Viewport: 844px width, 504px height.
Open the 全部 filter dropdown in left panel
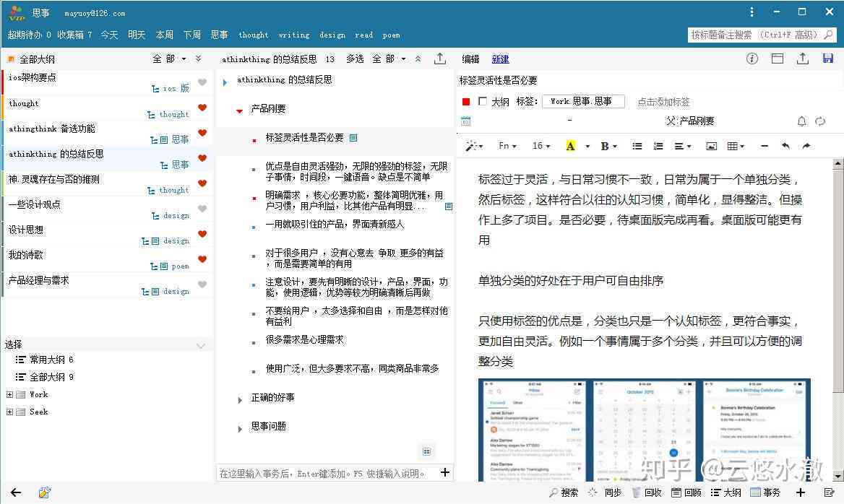[170, 58]
